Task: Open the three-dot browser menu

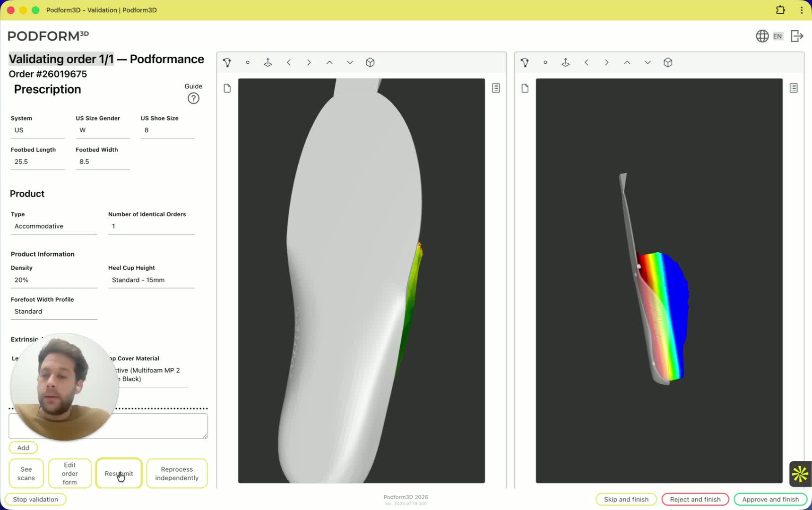Action: [802, 10]
